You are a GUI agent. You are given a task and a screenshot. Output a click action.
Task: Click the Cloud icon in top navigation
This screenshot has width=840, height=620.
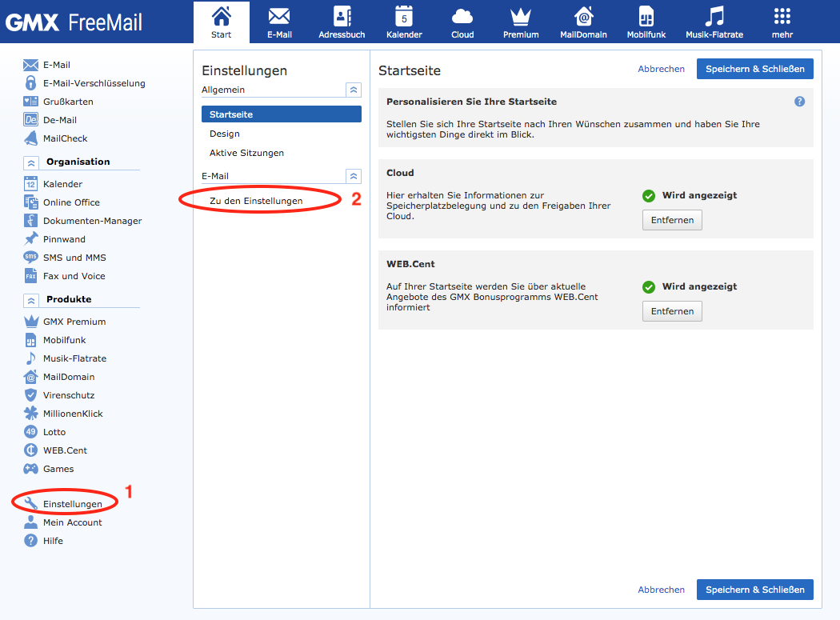tap(462, 18)
